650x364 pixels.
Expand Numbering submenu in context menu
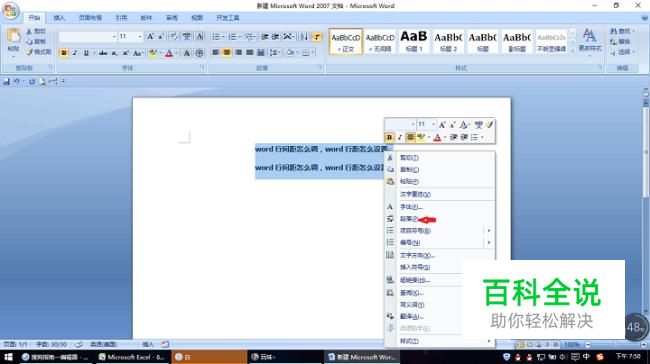440,243
